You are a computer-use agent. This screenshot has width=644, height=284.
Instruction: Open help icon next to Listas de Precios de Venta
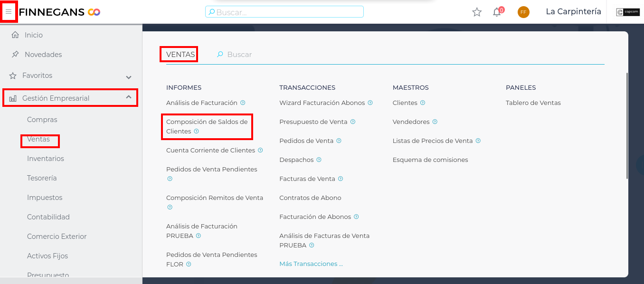click(478, 141)
